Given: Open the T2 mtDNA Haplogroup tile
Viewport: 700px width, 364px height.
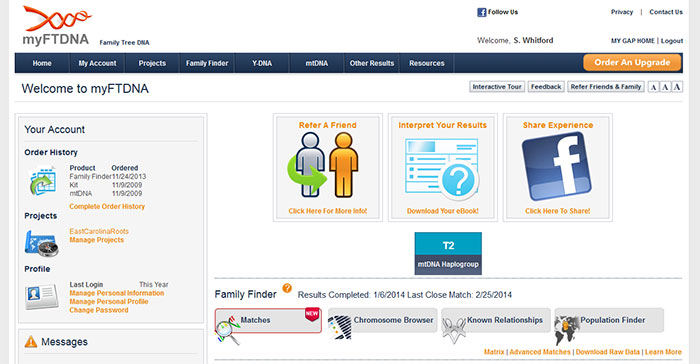Looking at the screenshot, I should coord(448,253).
